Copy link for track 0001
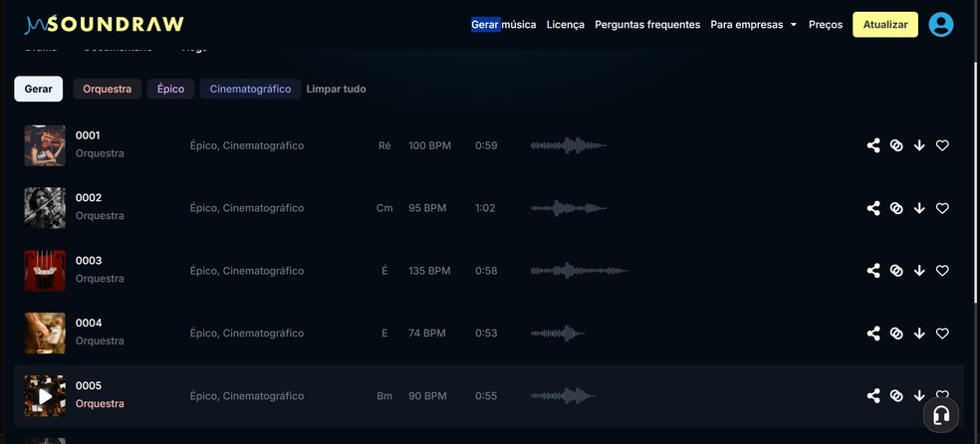The height and width of the screenshot is (444, 980). coord(896,145)
